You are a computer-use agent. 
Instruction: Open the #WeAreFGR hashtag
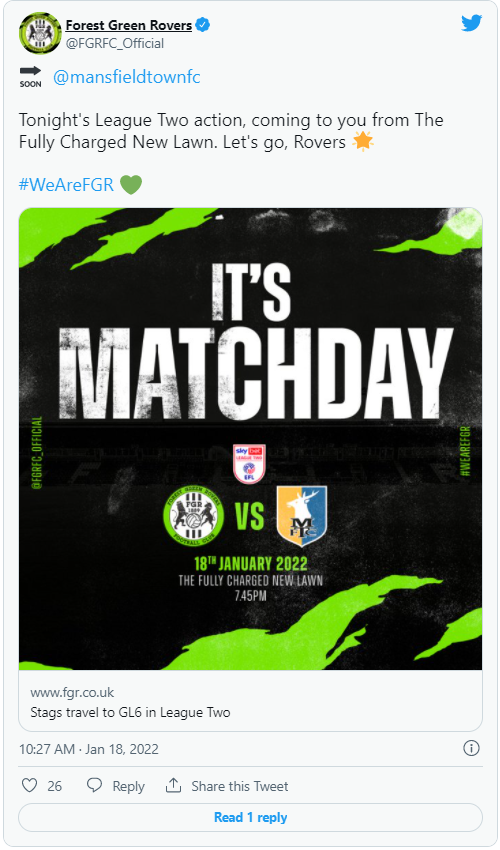pyautogui.click(x=67, y=185)
